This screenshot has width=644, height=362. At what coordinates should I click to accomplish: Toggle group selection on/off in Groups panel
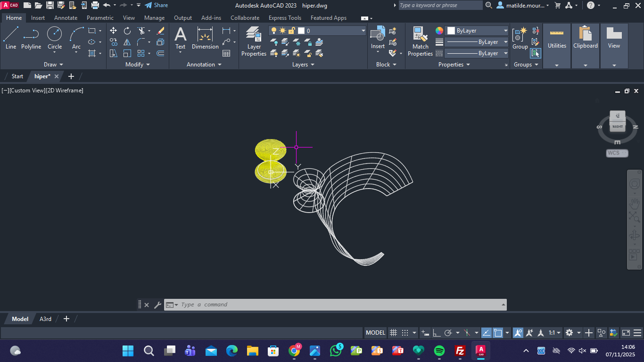535,53
